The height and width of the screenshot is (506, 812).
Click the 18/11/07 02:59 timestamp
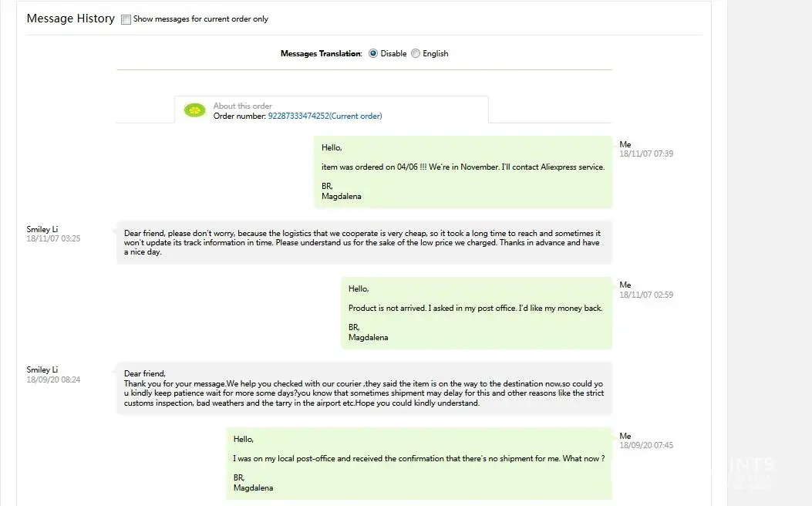[x=646, y=295]
